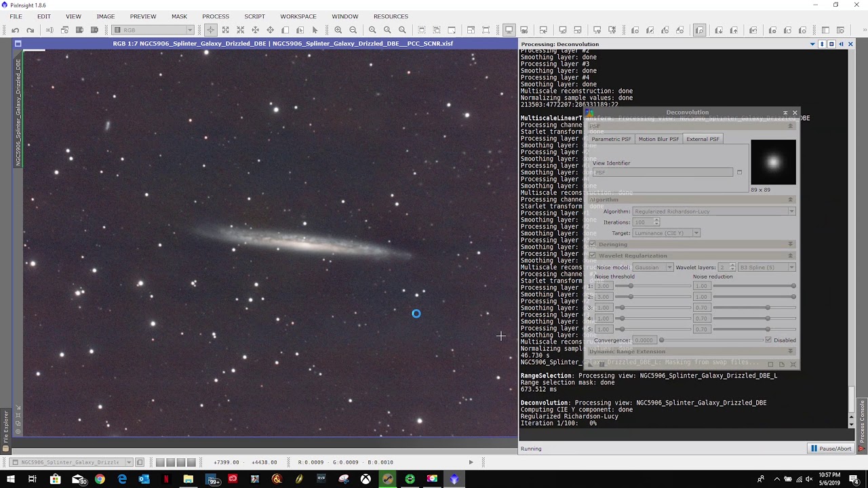
Task: Click the Zoom Out magnifier icon
Action: point(353,30)
